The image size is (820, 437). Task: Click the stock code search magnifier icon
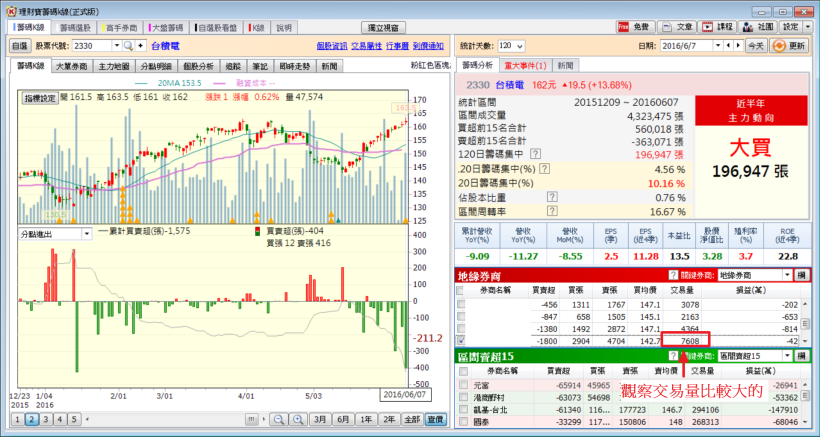(128, 46)
